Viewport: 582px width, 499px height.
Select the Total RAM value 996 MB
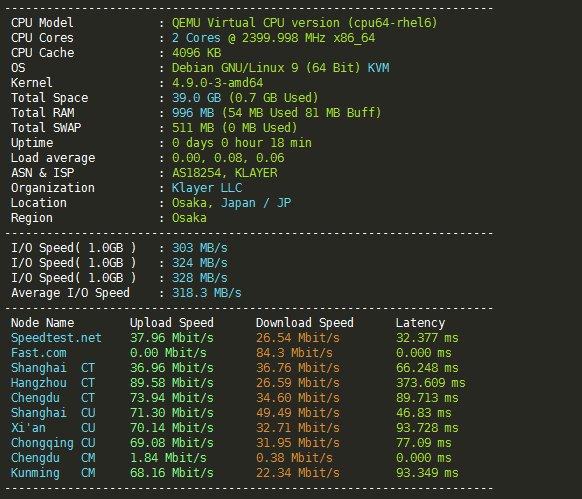pos(193,113)
